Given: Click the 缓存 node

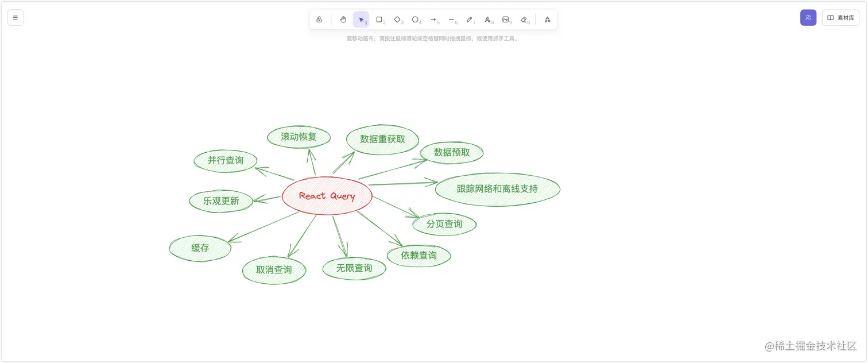Looking at the screenshot, I should click(200, 248).
